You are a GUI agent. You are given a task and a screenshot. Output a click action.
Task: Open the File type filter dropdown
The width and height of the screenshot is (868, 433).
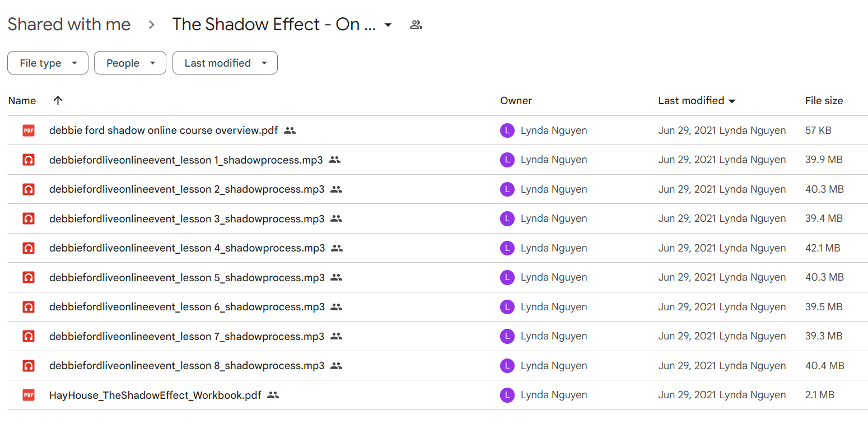(x=48, y=63)
